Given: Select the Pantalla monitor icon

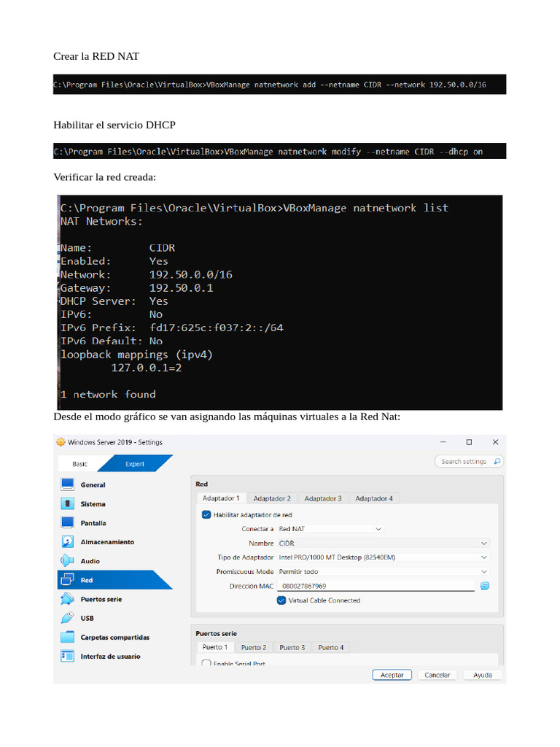Looking at the screenshot, I should point(68,522).
